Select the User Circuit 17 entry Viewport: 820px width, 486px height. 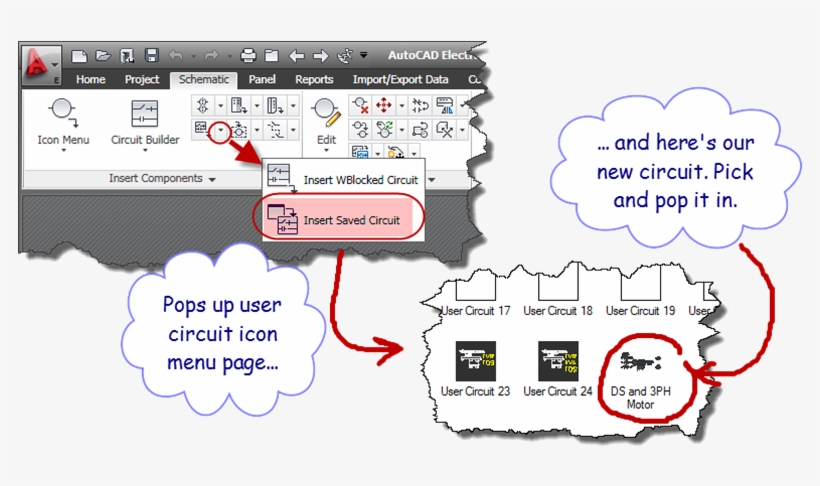(475, 311)
